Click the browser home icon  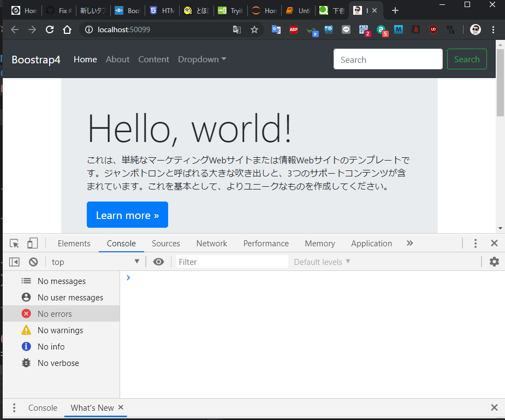[67, 29]
